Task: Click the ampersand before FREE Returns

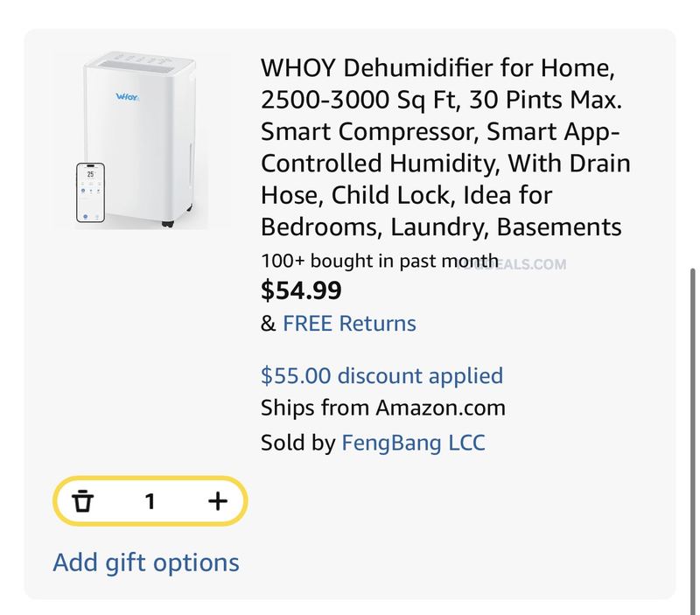Action: (268, 323)
